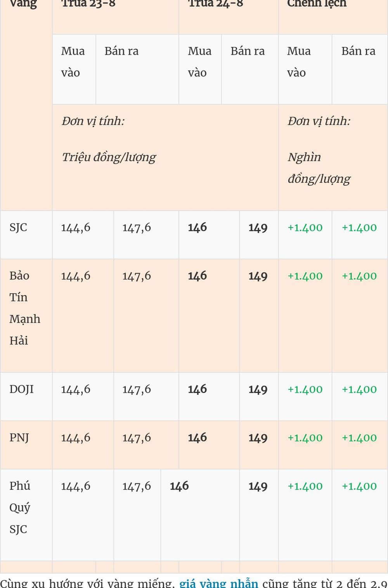Click SJC bold sell price 149
Image resolution: width=388 pixels, height=588 pixels.
(258, 228)
